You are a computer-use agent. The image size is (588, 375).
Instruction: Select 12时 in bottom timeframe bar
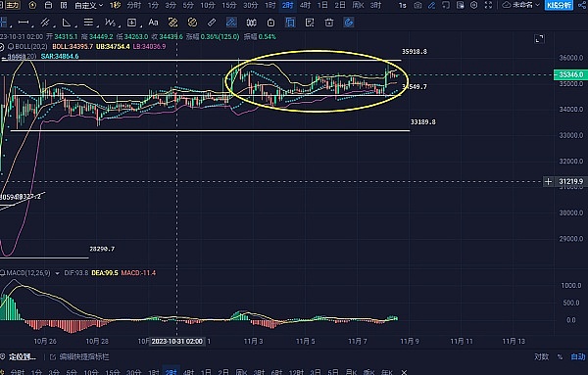(296, 372)
